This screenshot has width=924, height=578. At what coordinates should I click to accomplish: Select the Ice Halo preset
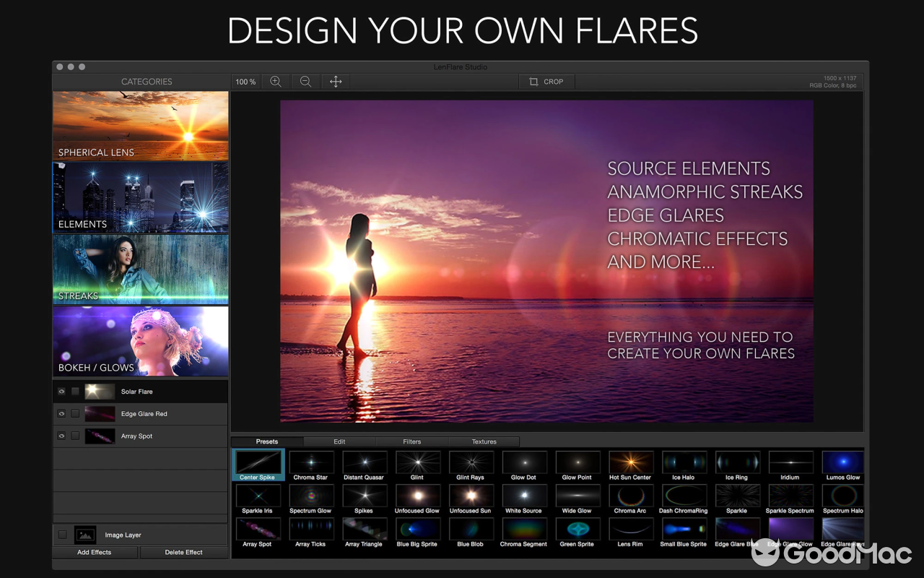coord(684,462)
